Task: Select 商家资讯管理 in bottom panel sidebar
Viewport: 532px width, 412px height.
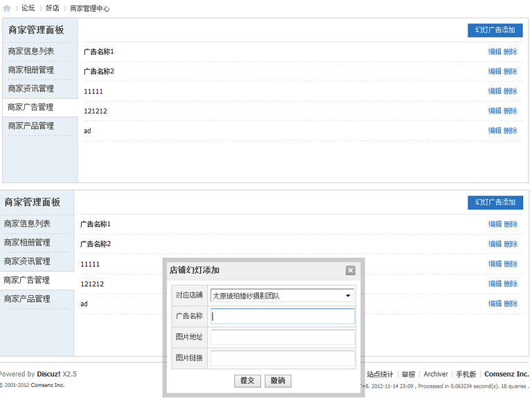Action: 27,261
